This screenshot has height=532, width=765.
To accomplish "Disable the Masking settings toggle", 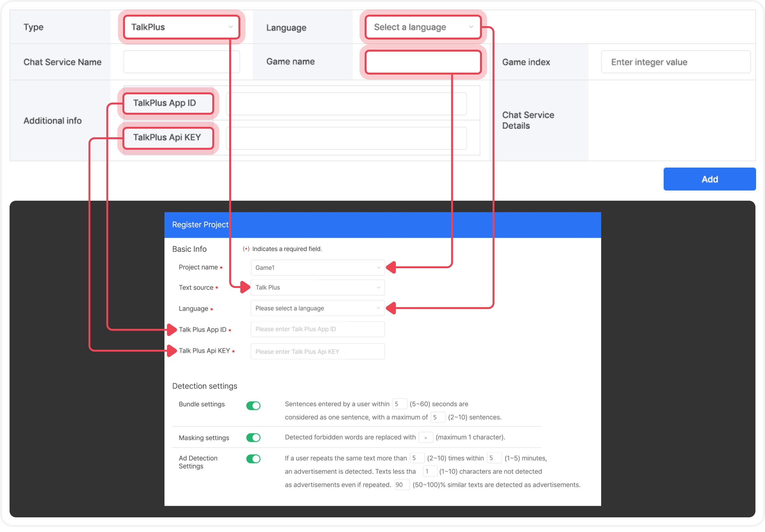I will [253, 437].
